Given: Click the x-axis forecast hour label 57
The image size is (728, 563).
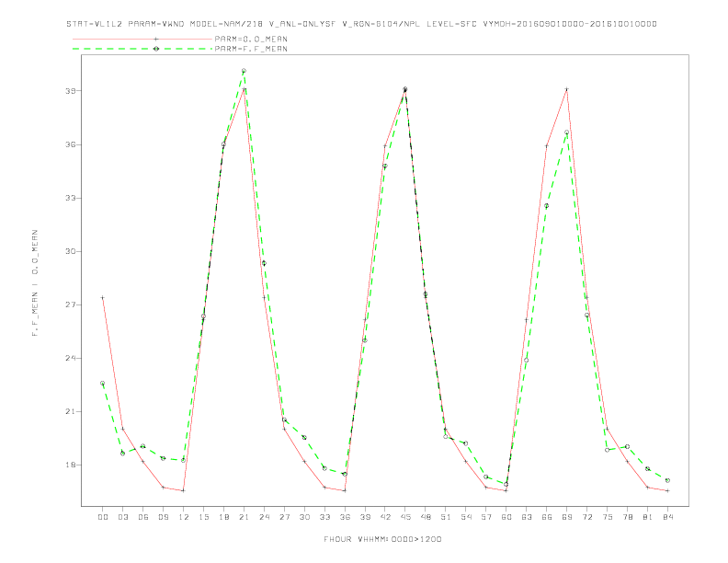Looking at the screenshot, I should click(x=486, y=517).
